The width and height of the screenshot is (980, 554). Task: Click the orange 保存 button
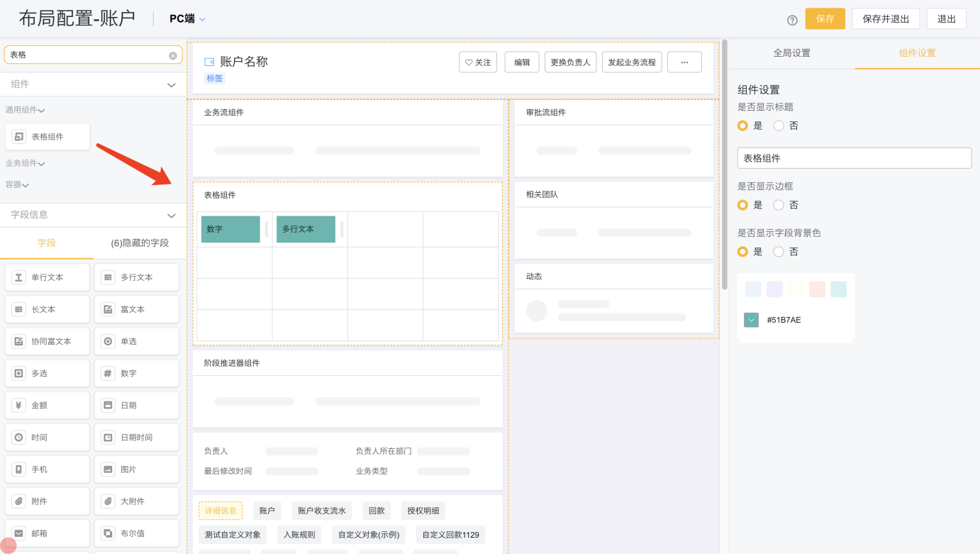(x=825, y=19)
